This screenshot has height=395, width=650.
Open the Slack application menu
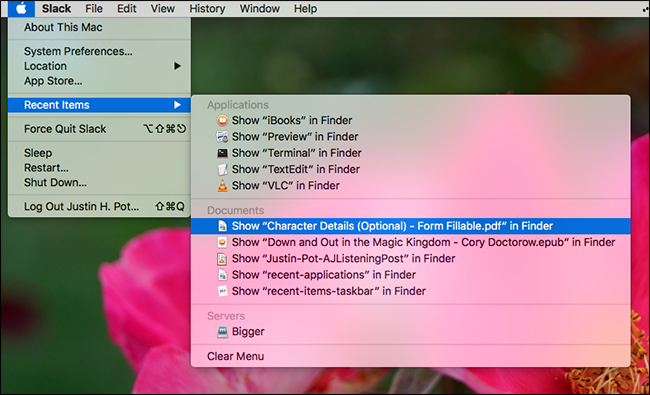[x=56, y=8]
